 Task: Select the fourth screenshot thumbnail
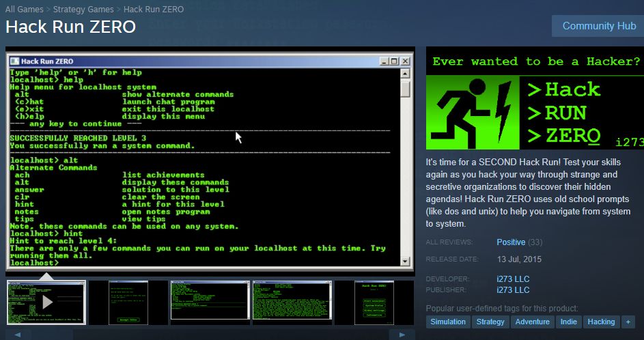point(292,302)
